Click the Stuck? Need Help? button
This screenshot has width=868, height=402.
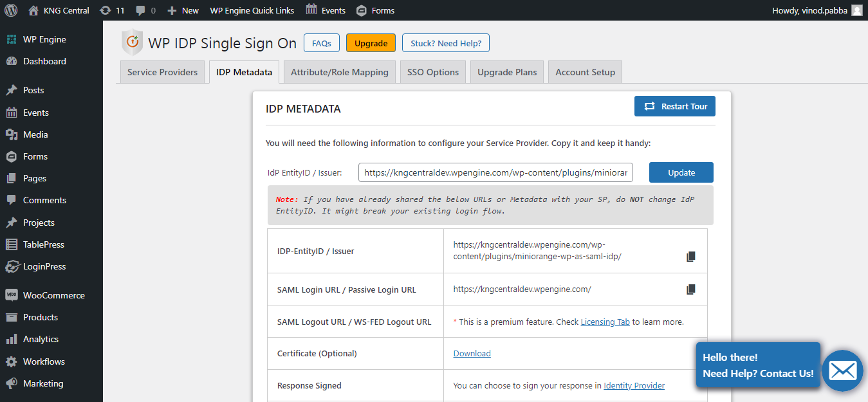(446, 43)
